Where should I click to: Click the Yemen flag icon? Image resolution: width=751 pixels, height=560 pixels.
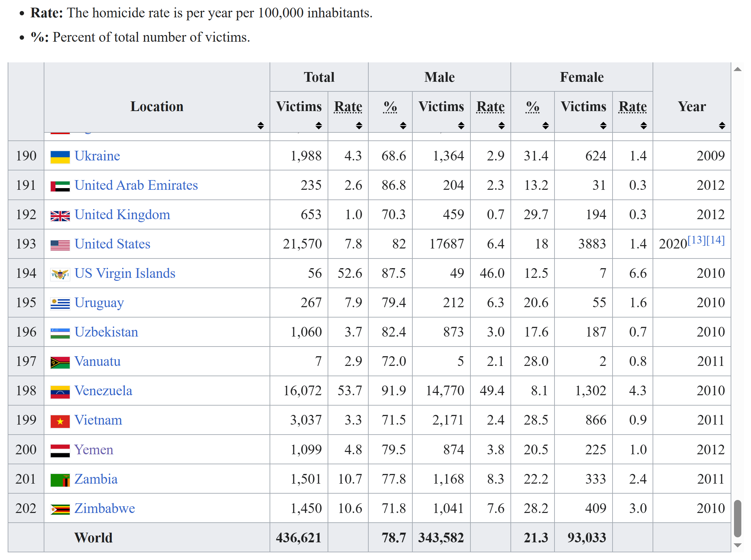60,451
